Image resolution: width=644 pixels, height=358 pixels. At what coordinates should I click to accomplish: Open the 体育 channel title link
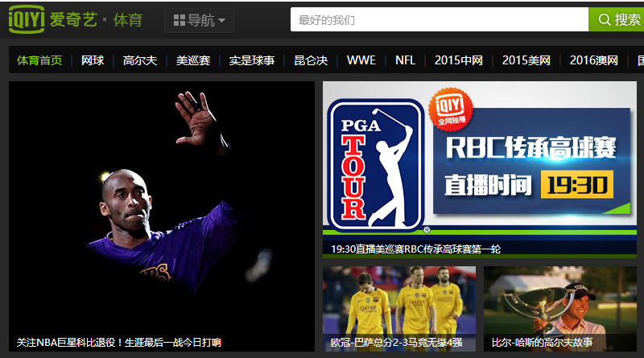coord(128,19)
